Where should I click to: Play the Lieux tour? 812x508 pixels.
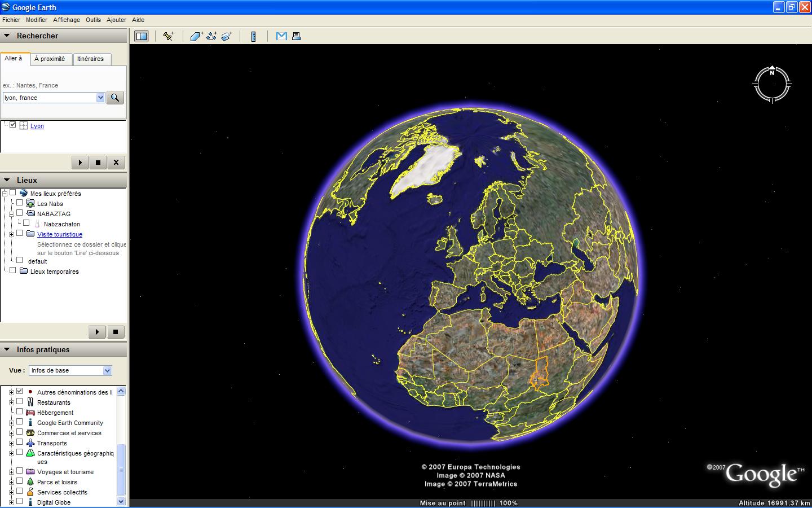[x=98, y=332]
